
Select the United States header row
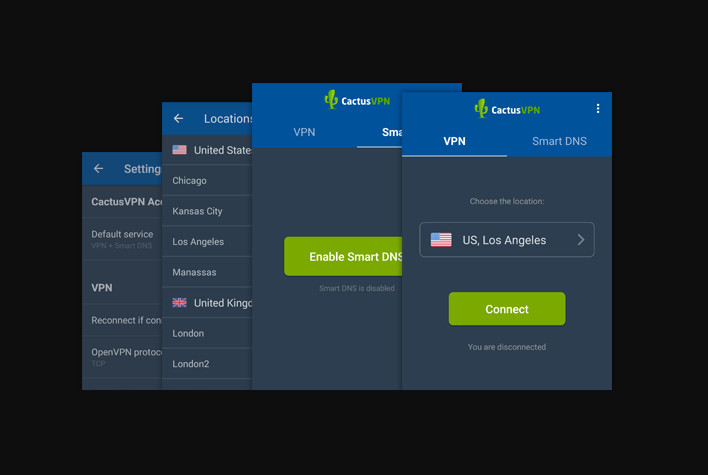(x=207, y=150)
